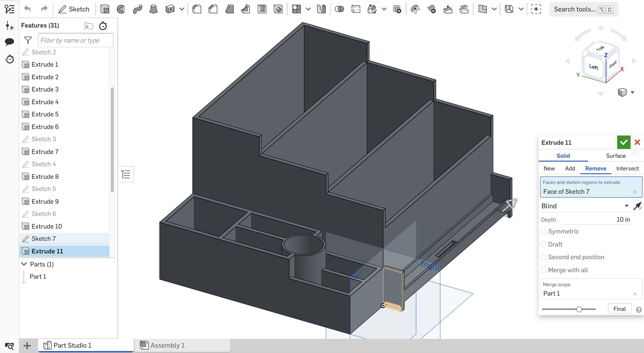Switch to the Surface tab in Extrude dialog
This screenshot has width=644, height=353.
pos(615,155)
